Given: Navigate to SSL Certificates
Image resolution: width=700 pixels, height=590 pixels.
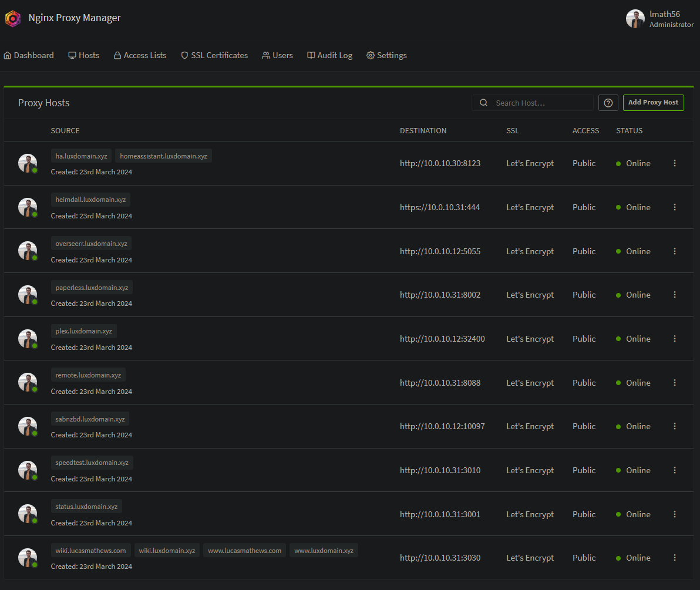Looking at the screenshot, I should tap(214, 55).
